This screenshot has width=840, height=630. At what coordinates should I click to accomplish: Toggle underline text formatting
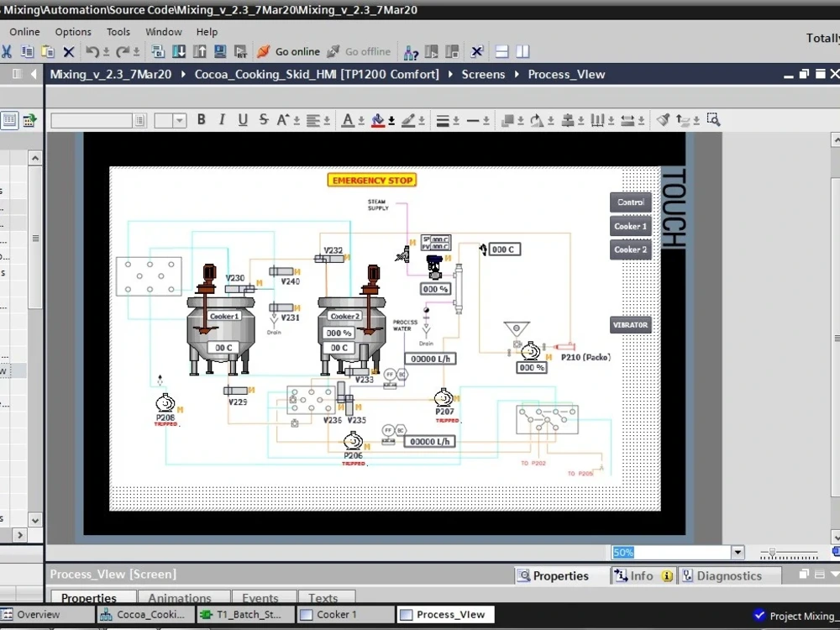[x=243, y=119]
